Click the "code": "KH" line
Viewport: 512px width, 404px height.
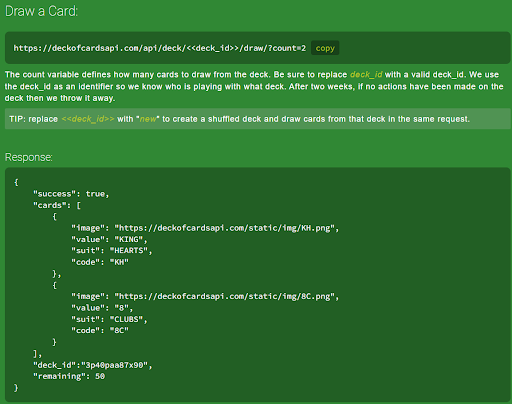pos(100,262)
